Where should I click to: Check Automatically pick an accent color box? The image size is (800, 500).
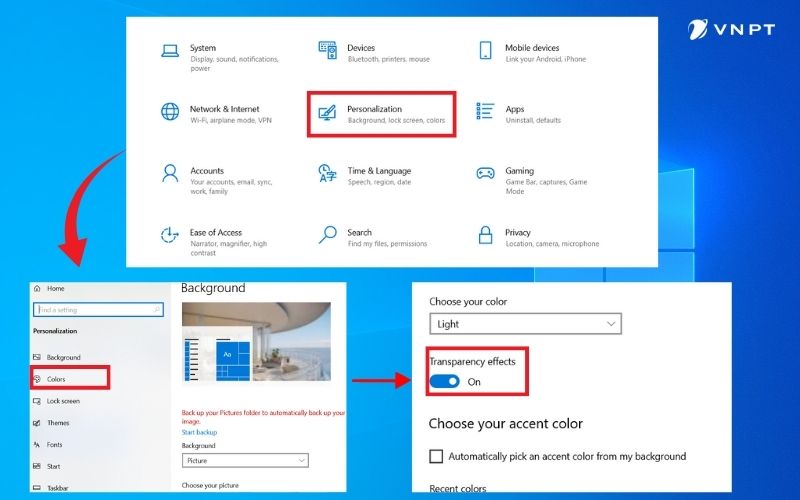coord(436,456)
